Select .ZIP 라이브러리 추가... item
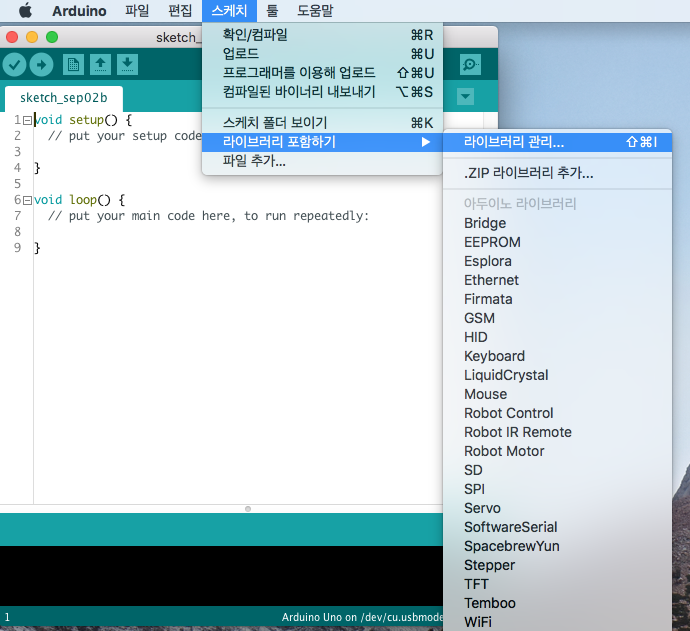 (x=557, y=173)
